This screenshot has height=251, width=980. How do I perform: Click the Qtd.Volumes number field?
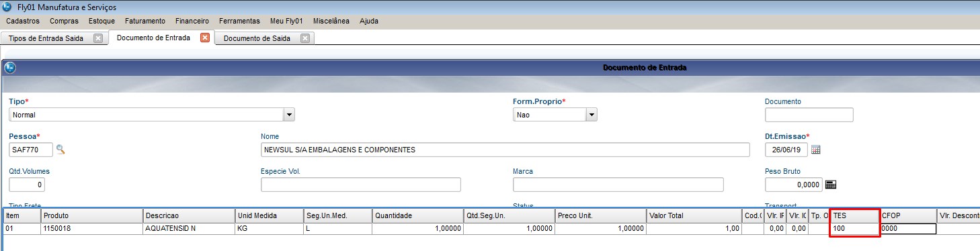point(27,185)
